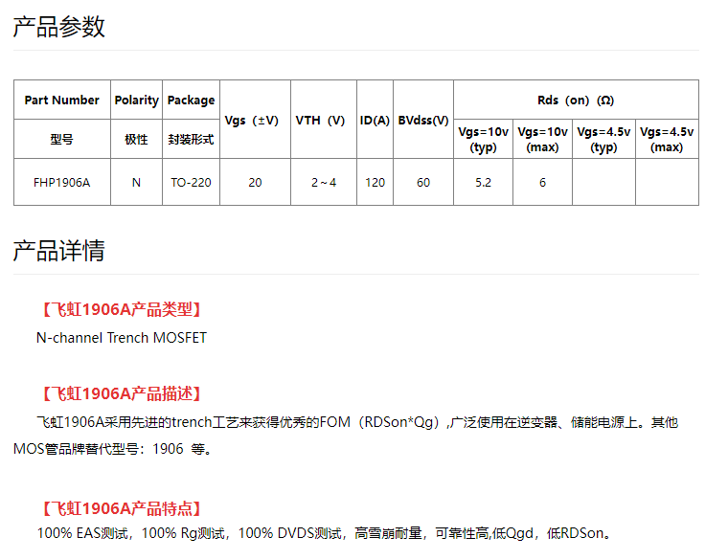Screen dimensions: 728x560
Task: Click the Polarity header cell
Action: point(136,101)
